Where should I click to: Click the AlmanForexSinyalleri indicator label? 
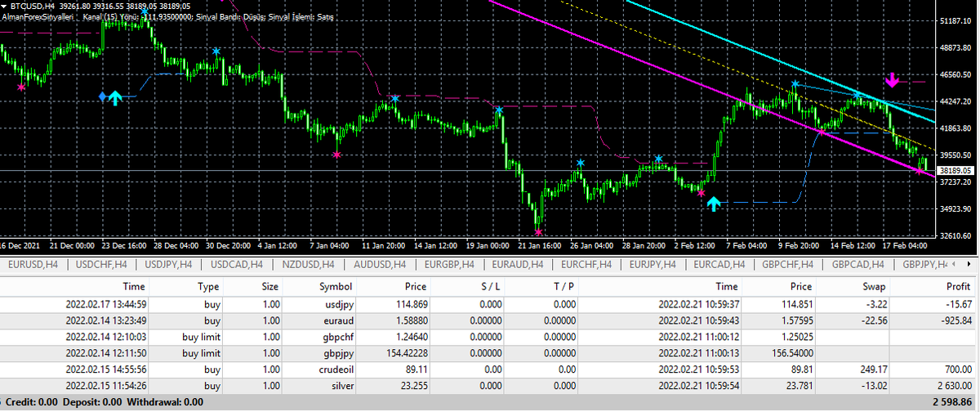point(38,16)
